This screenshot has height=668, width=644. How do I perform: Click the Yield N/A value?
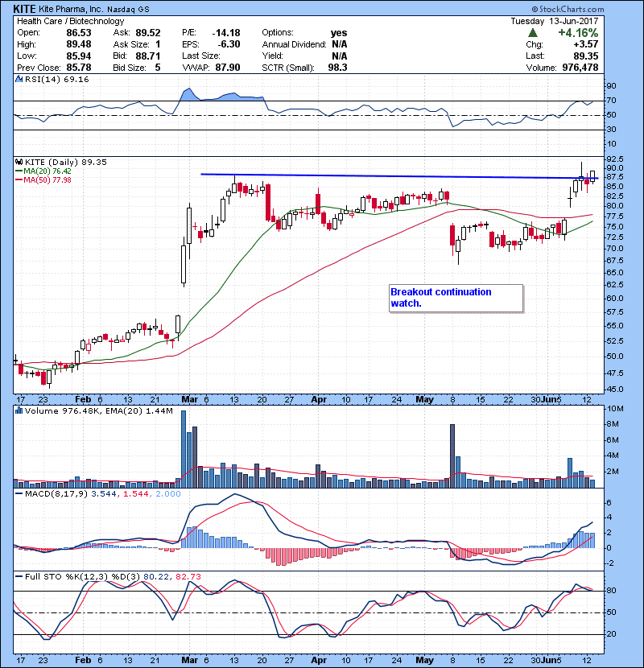(339, 56)
